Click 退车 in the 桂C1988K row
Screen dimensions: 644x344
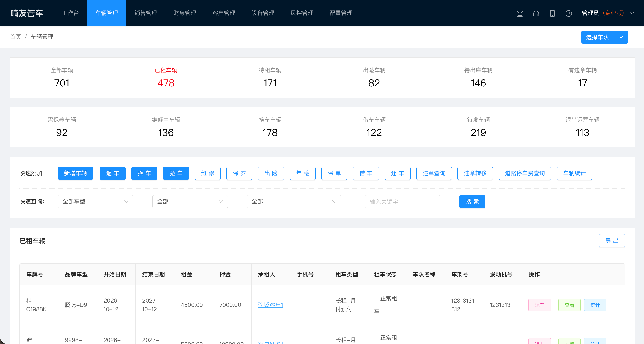coord(540,305)
